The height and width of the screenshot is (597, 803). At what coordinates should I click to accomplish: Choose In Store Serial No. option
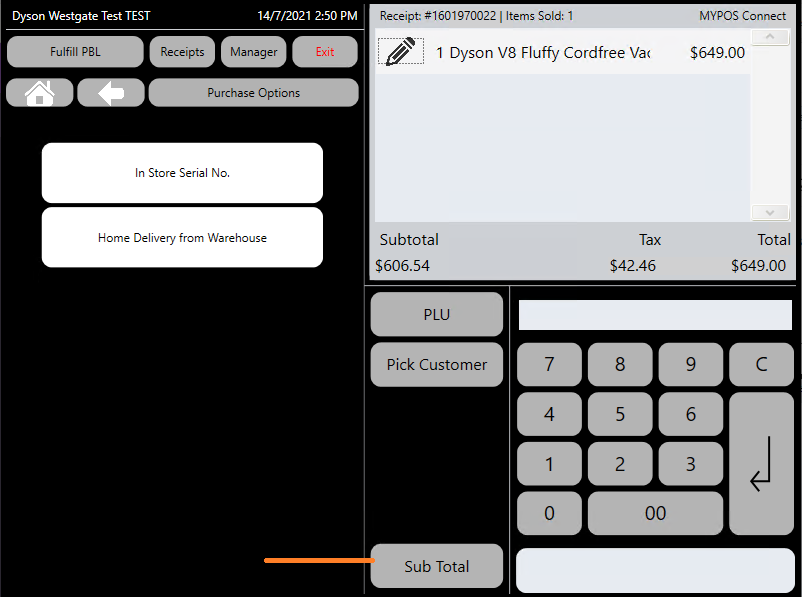click(182, 173)
